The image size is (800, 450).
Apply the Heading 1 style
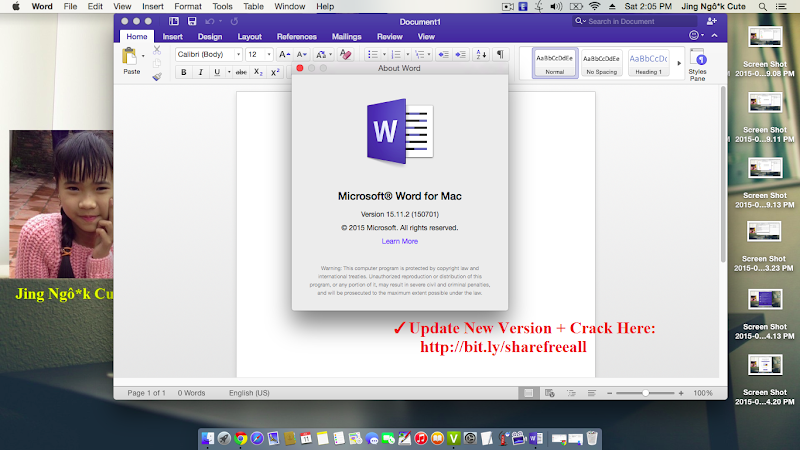[648, 63]
